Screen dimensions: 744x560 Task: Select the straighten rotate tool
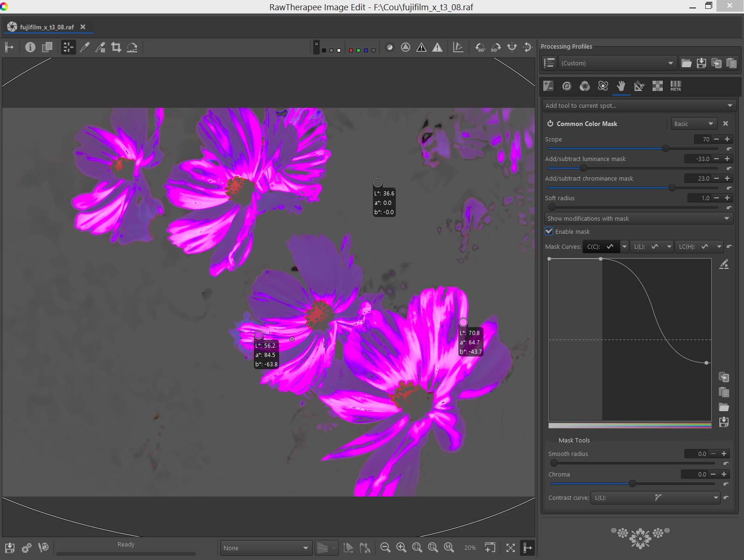(x=132, y=47)
